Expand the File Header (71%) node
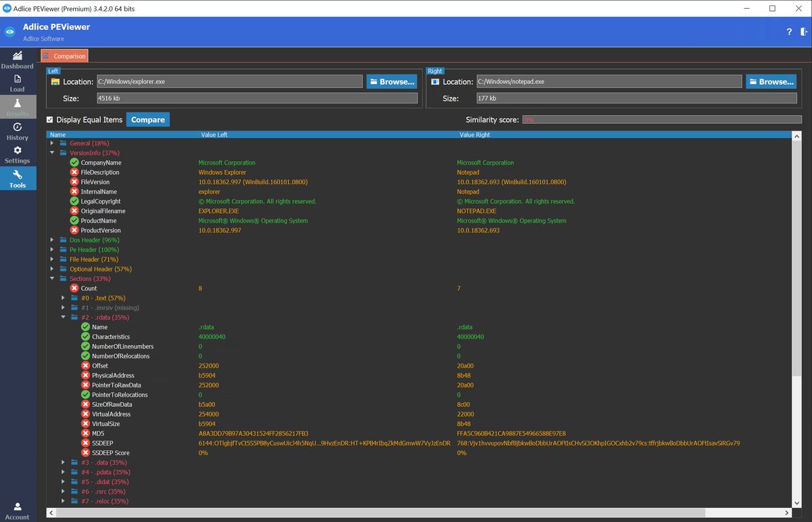The width and height of the screenshot is (812, 522). 53,259
